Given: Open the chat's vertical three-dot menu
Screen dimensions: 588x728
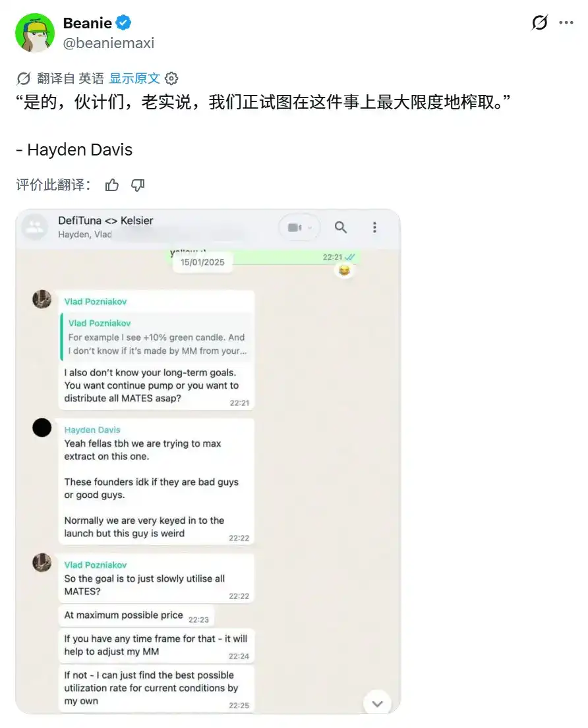Looking at the screenshot, I should pos(374,227).
